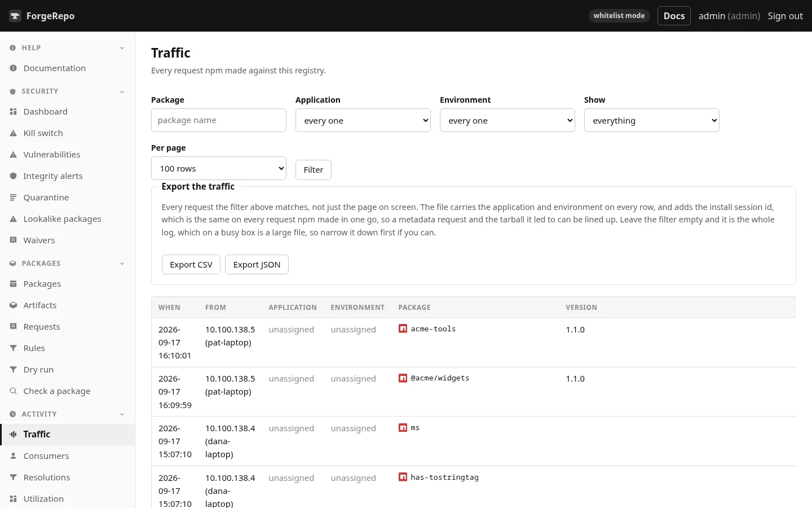Click the Export JSON button
Image resolution: width=812 pixels, height=508 pixels.
click(x=257, y=265)
